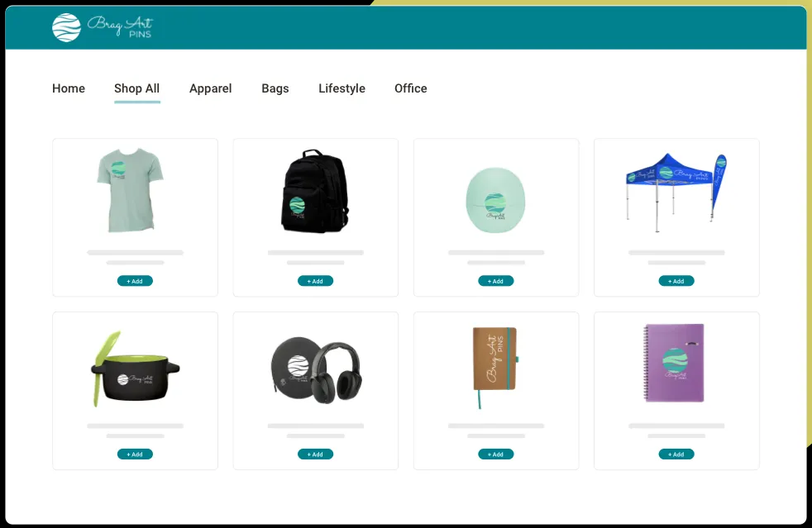812x528 pixels.
Task: Open the blue canopy tent product
Action: [x=676, y=188]
